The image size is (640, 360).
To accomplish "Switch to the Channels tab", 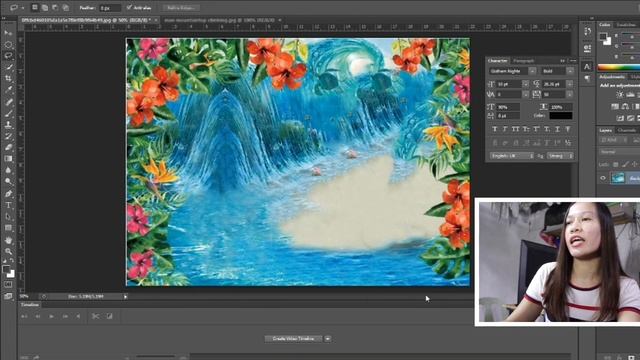I will point(627,130).
